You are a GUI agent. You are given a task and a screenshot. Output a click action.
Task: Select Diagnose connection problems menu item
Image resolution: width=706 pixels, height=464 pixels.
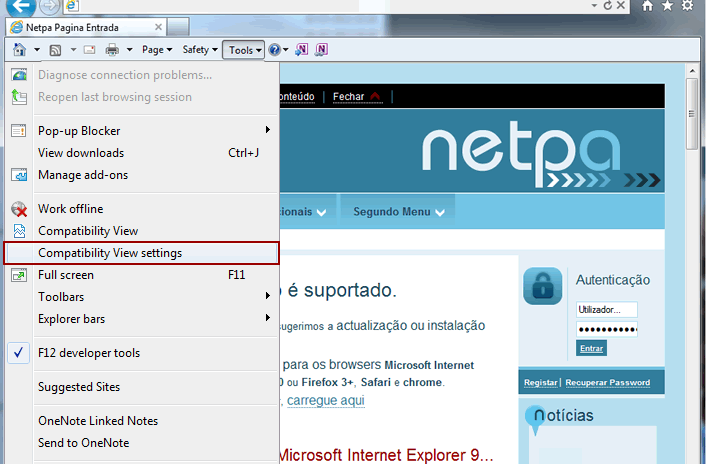tap(142, 75)
